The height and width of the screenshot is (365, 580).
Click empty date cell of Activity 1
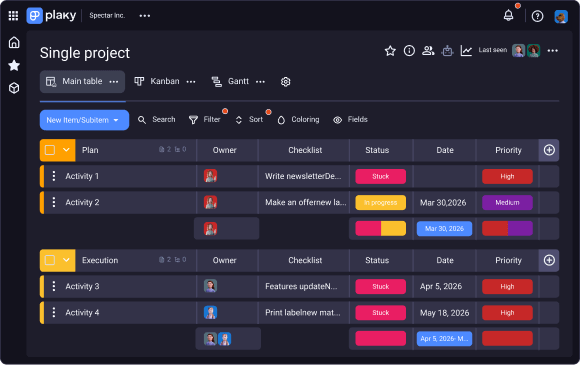point(444,176)
